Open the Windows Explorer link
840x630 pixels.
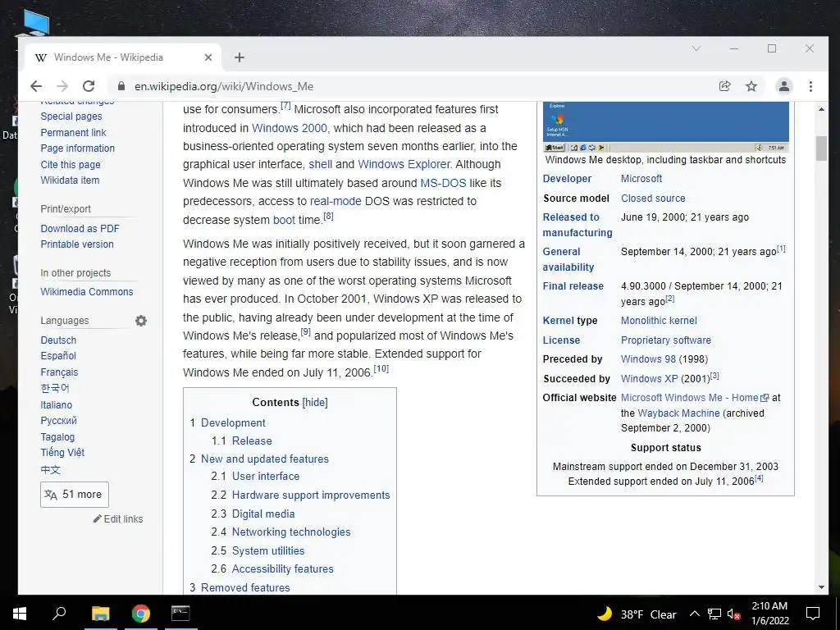tap(404, 164)
